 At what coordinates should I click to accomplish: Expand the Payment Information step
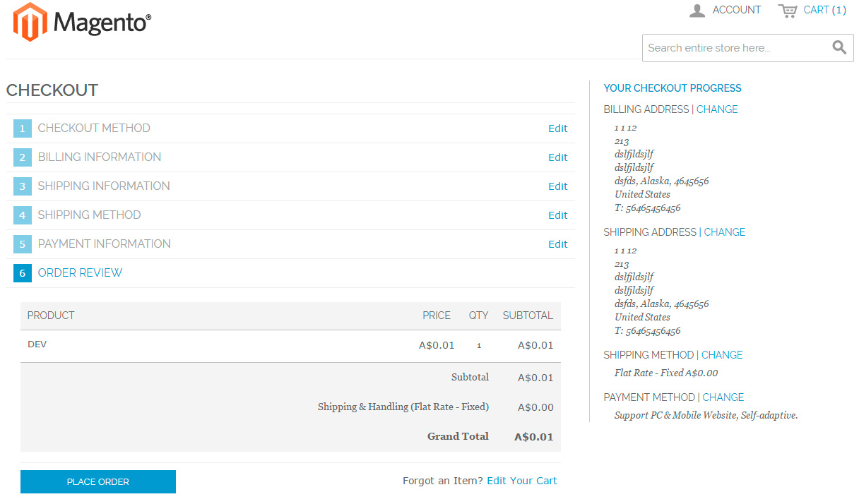point(105,244)
